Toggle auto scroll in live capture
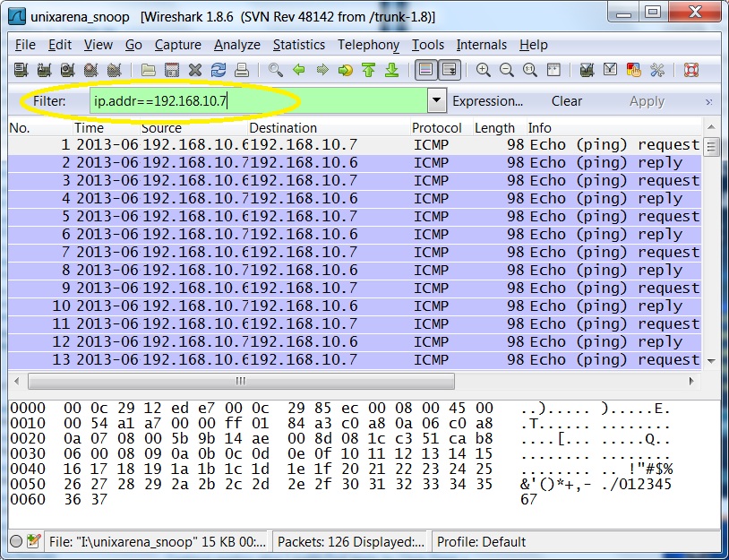The width and height of the screenshot is (729, 560). 450,70
